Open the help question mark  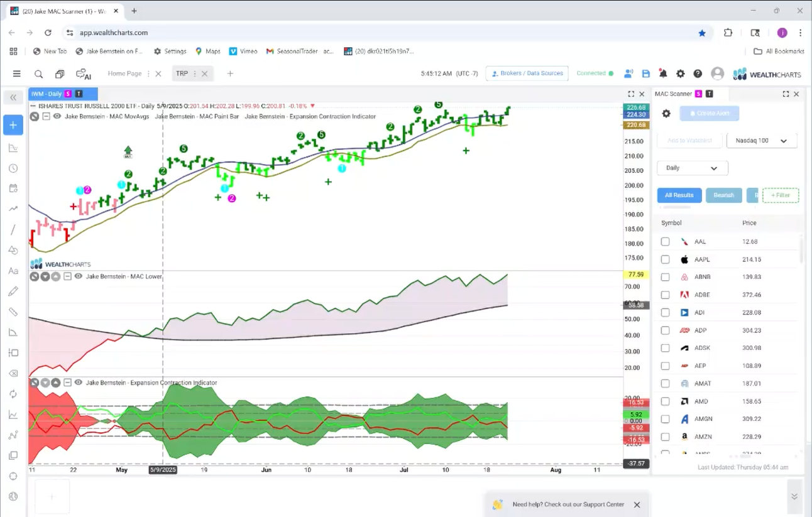tap(698, 73)
